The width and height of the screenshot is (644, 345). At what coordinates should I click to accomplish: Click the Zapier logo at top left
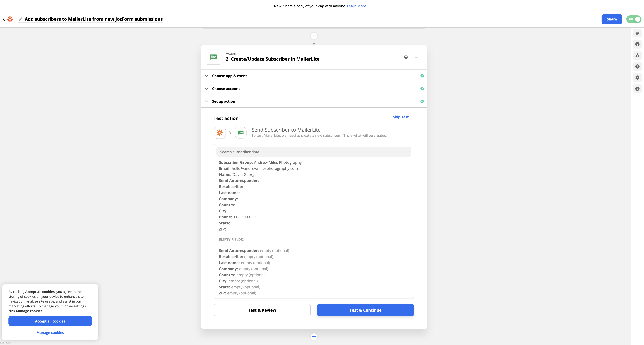tap(10, 19)
